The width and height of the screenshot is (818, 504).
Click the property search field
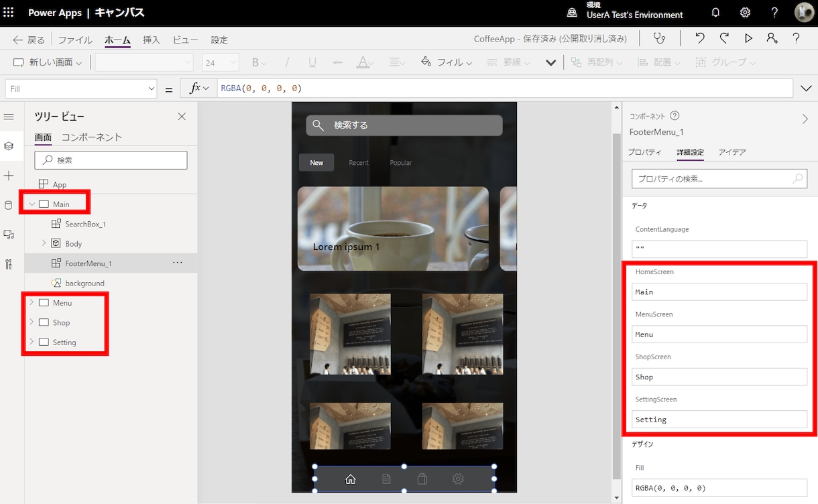719,178
